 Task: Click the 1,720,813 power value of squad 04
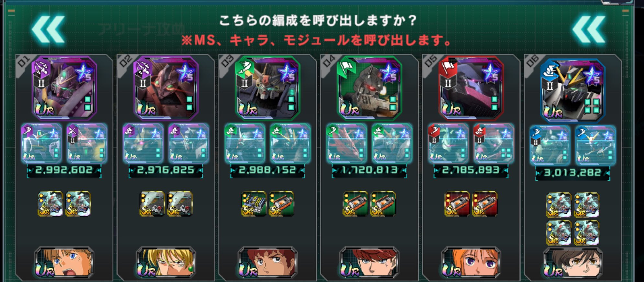(369, 170)
